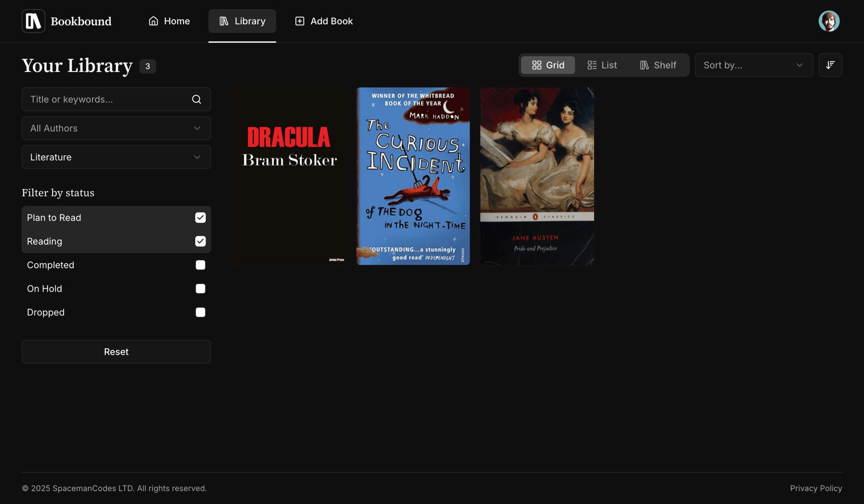Image resolution: width=864 pixels, height=504 pixels.
Task: Click the Bookbound brand name
Action: pos(81,21)
